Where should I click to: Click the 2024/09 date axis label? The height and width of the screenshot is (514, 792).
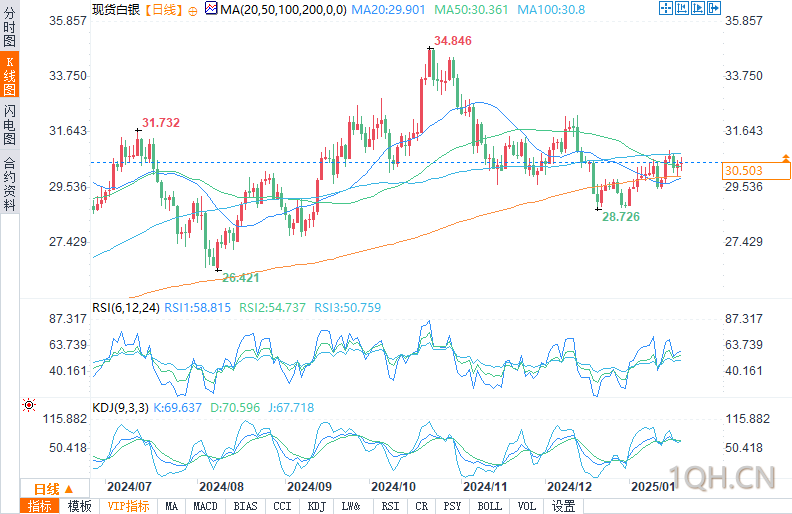point(309,487)
